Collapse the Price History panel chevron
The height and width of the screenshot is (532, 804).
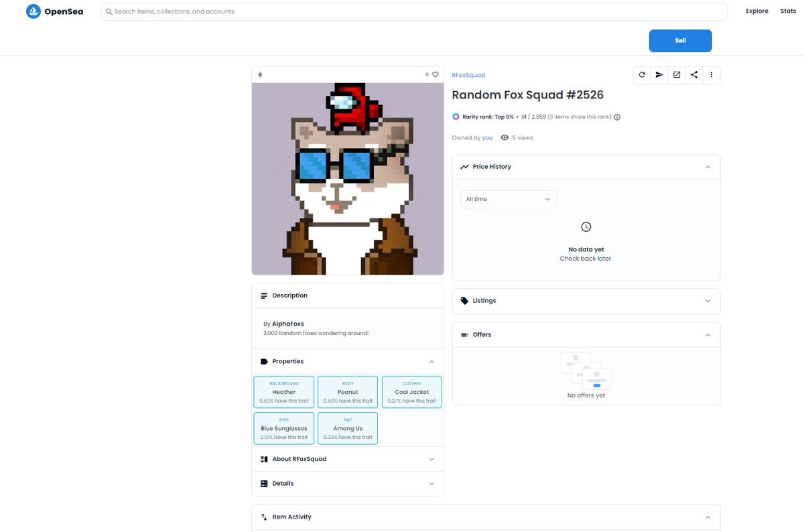(x=708, y=167)
